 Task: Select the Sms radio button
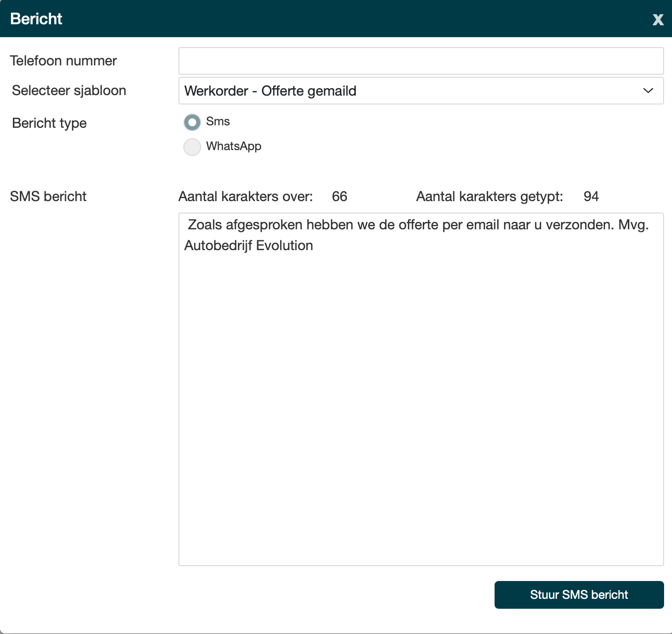pos(192,122)
